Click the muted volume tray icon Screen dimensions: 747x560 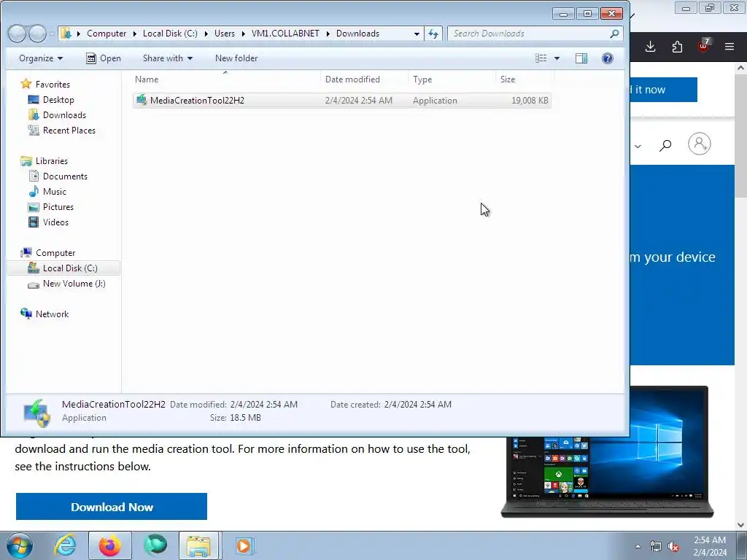pos(673,547)
